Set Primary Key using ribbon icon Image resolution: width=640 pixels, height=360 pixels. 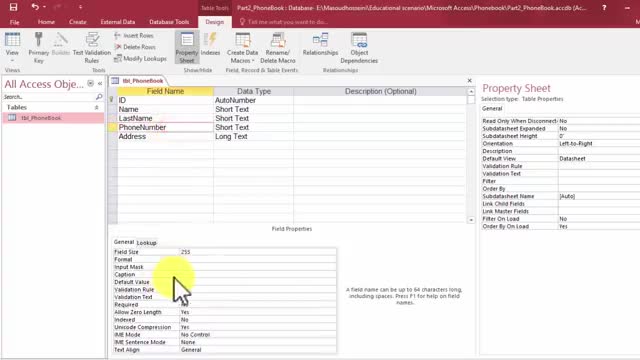point(38,47)
